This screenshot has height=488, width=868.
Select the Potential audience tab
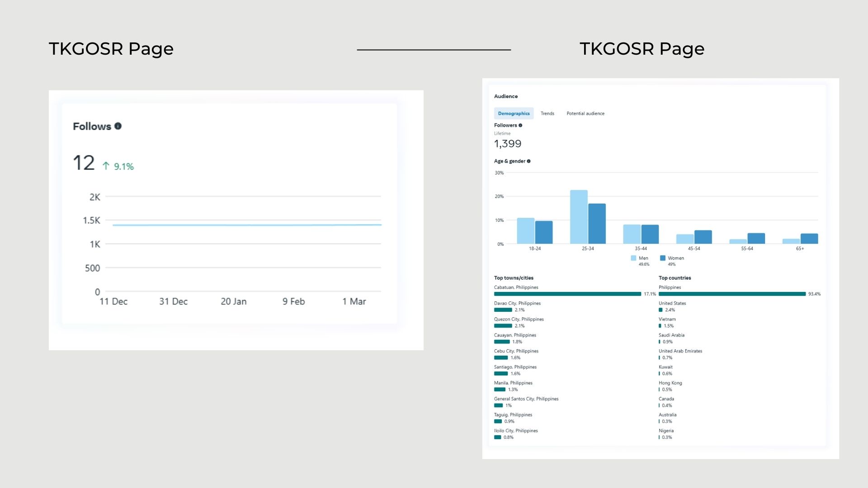(585, 113)
